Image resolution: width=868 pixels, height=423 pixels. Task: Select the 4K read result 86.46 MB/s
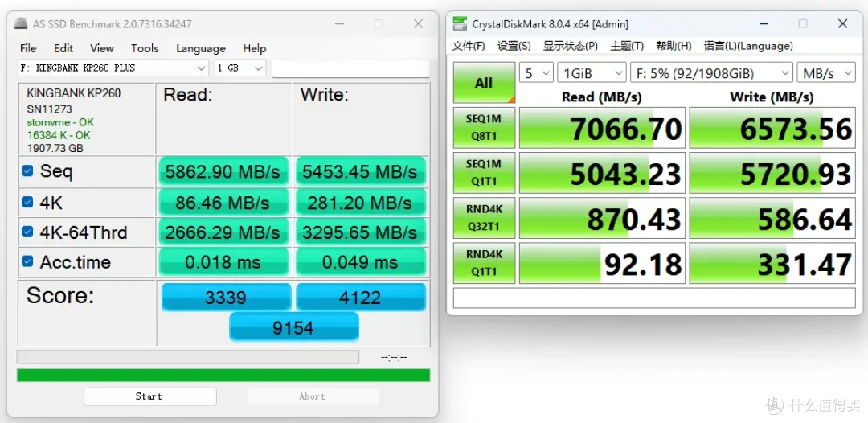coord(223,202)
